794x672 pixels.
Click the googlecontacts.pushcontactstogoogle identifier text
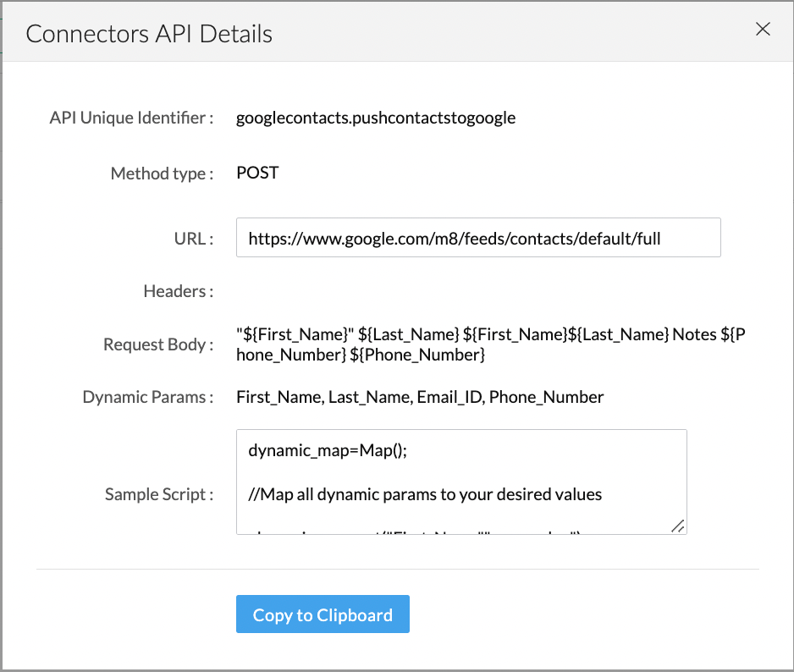pos(376,118)
